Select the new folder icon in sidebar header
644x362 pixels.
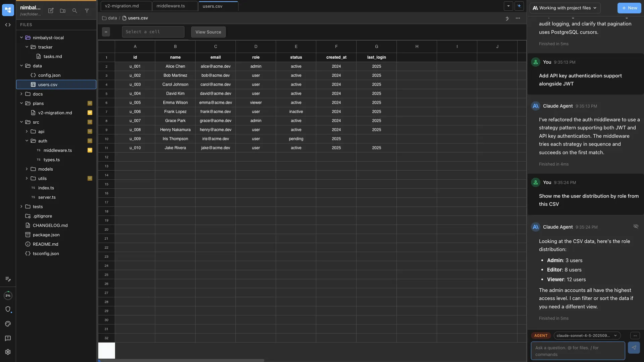click(x=62, y=11)
